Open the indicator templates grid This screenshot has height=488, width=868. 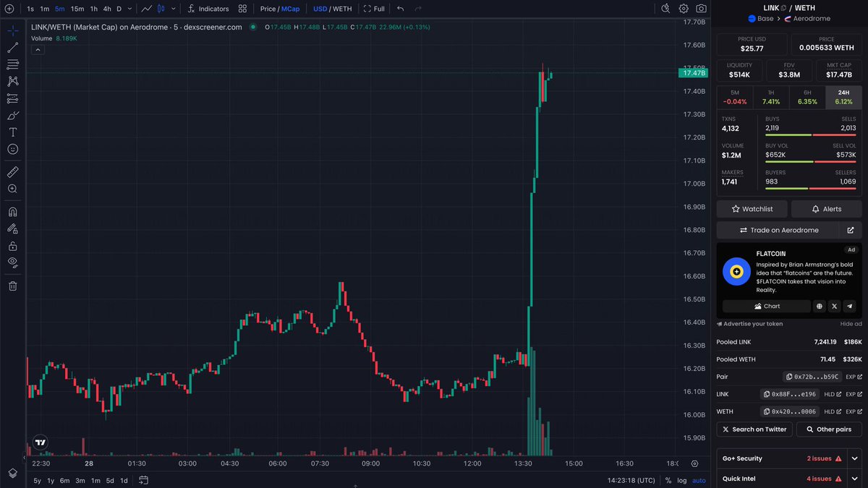coord(242,9)
